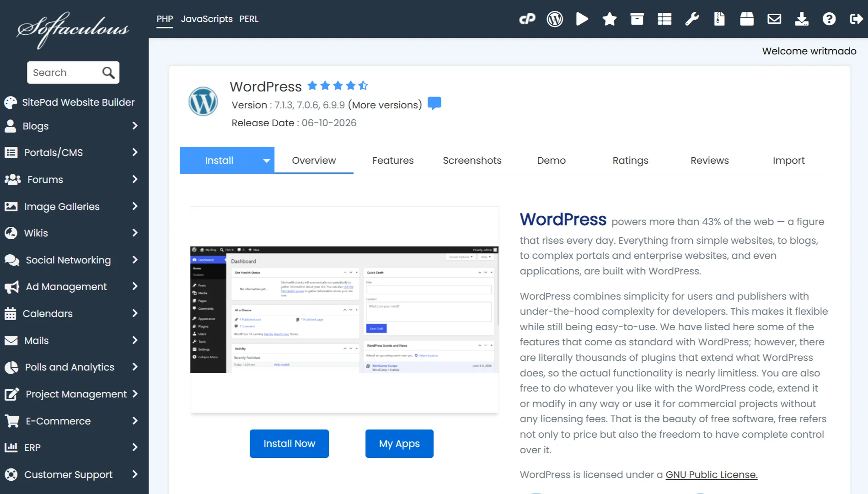This screenshot has width=868, height=494.
Task: Open the cPanel icon in the top toolbar
Action: 527,19
